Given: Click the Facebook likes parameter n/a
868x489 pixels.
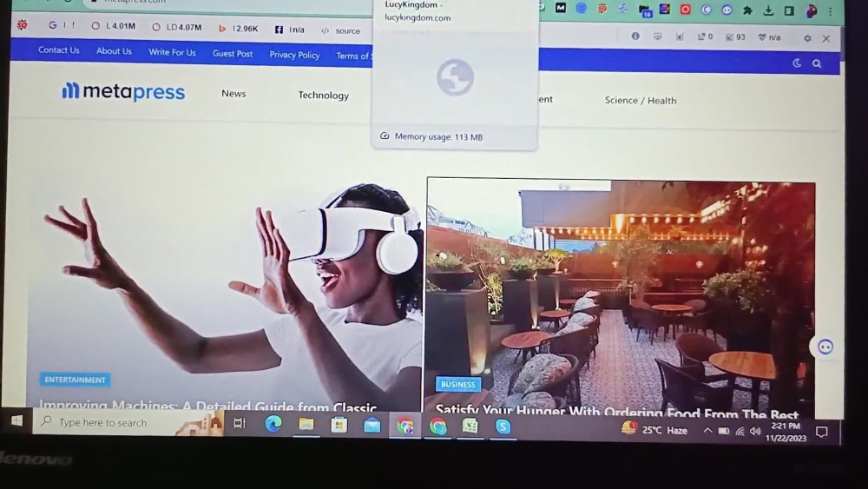Looking at the screenshot, I should [x=290, y=30].
